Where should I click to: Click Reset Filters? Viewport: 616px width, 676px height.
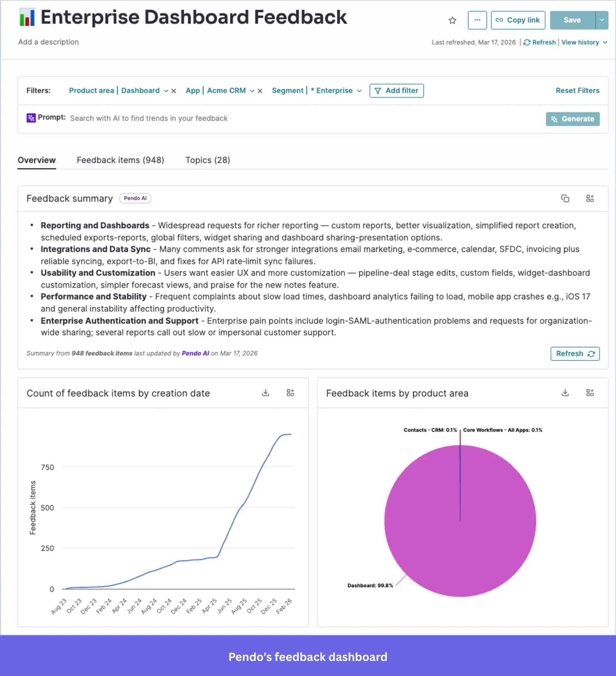pyautogui.click(x=577, y=91)
